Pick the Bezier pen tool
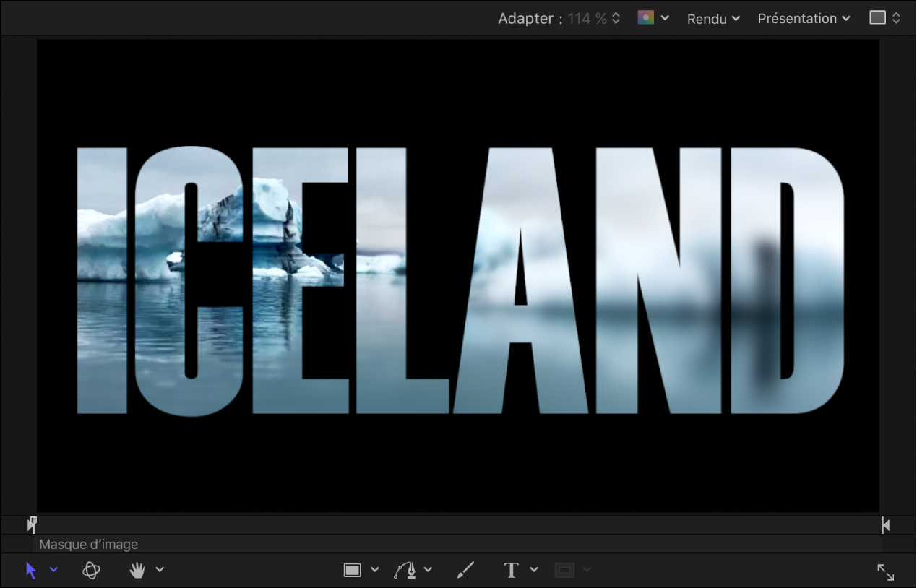 [405, 570]
